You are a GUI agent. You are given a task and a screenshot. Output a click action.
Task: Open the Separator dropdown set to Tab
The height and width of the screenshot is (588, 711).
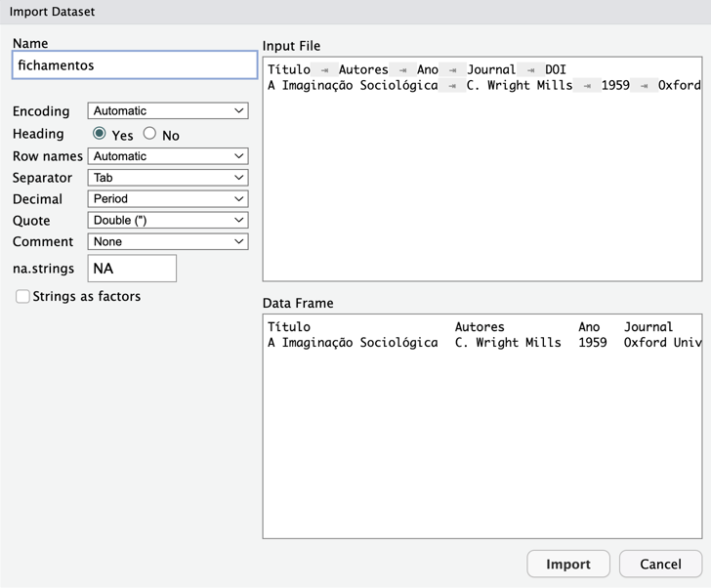(168, 178)
